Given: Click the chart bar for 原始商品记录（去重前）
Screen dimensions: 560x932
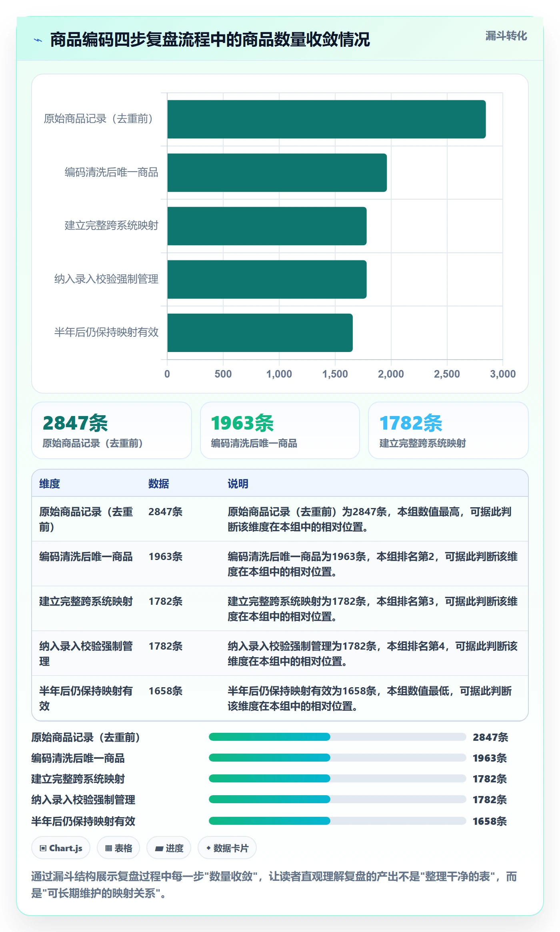Looking at the screenshot, I should pyautogui.click(x=326, y=119).
